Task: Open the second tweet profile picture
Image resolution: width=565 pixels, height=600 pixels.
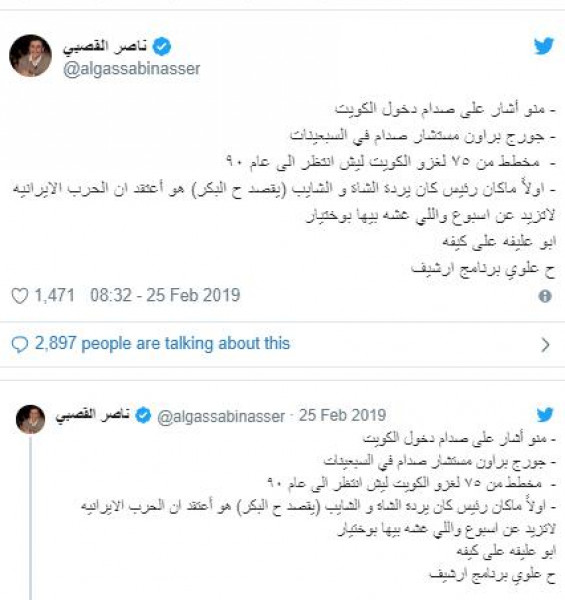Action: click(31, 419)
